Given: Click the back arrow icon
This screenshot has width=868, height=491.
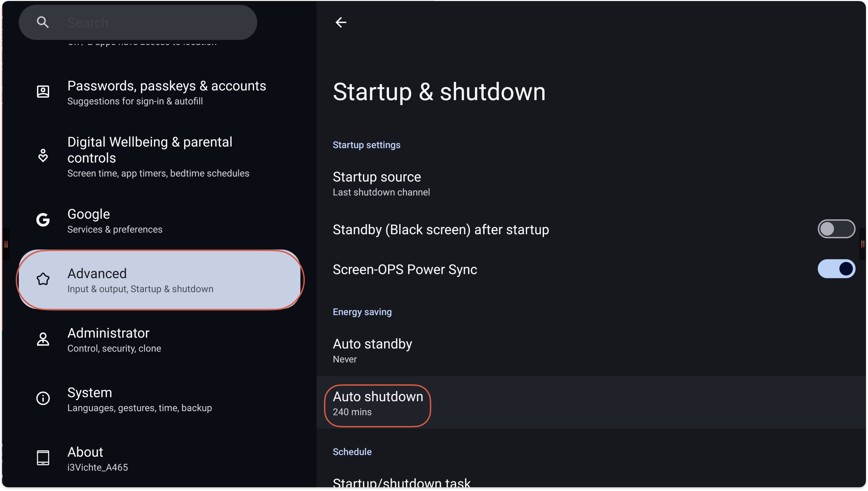Looking at the screenshot, I should tap(340, 23).
